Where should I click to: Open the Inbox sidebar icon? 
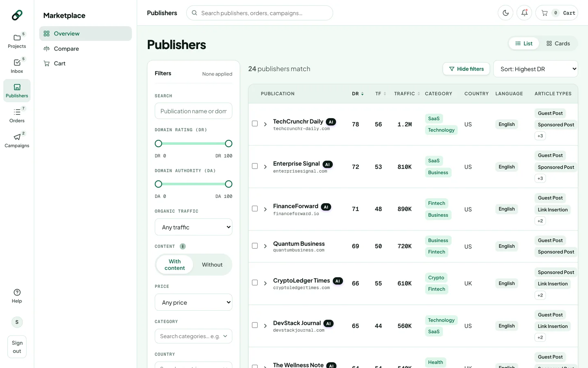point(17,66)
